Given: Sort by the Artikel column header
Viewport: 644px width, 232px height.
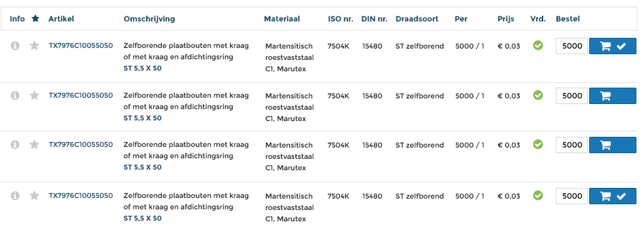Looking at the screenshot, I should [61, 19].
